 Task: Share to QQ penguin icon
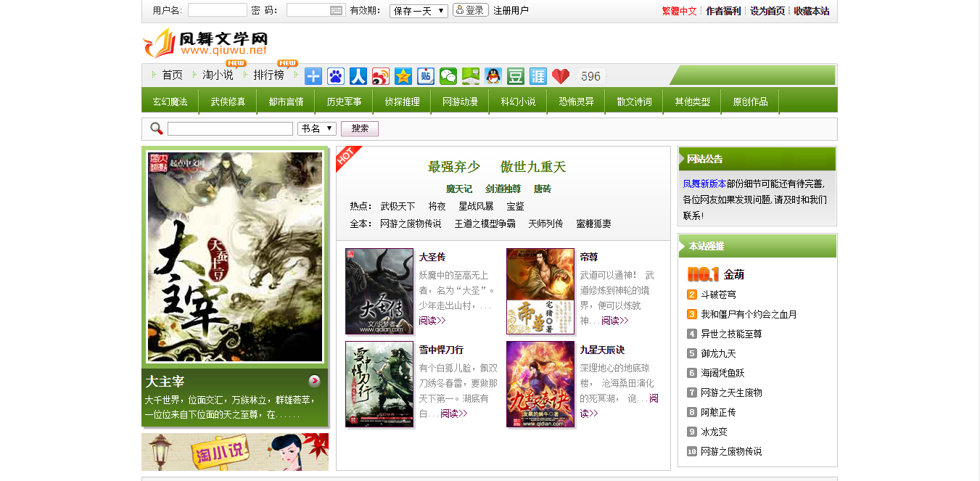pos(493,76)
